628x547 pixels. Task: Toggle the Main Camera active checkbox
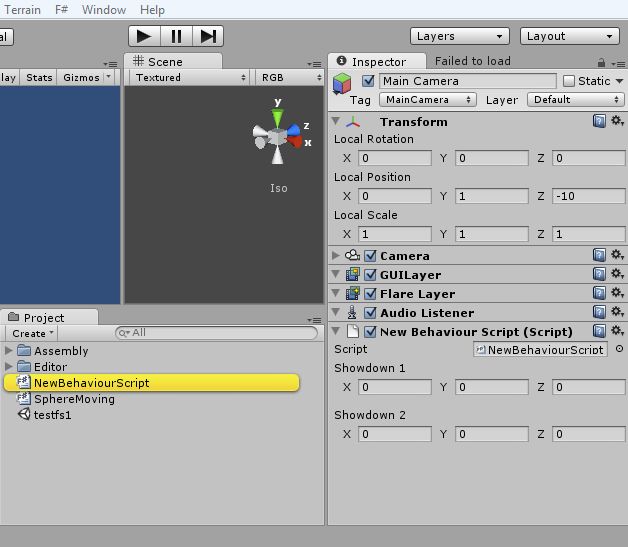368,81
